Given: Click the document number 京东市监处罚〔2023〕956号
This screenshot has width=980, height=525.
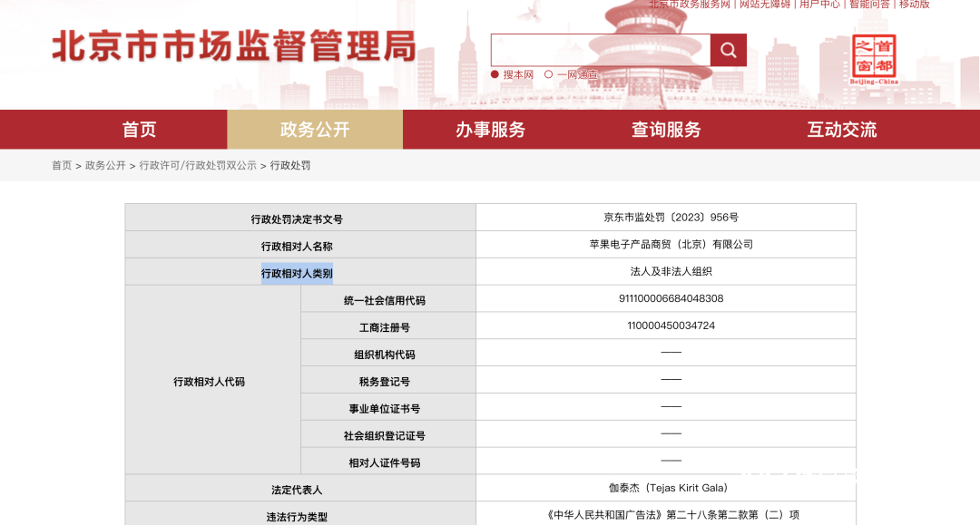Looking at the screenshot, I should 671,218.
